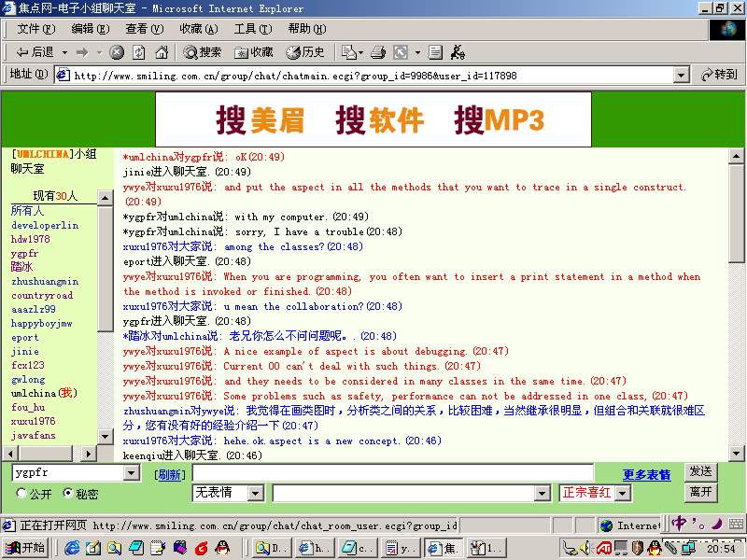The width and height of the screenshot is (747, 560).
Task: Open the 收藏(A) menu
Action: pyautogui.click(x=199, y=29)
